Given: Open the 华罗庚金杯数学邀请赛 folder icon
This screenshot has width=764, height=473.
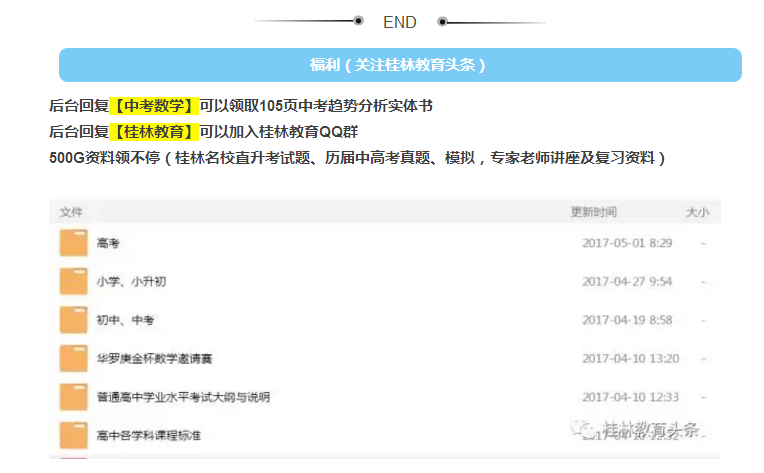Looking at the screenshot, I should pos(74,358).
